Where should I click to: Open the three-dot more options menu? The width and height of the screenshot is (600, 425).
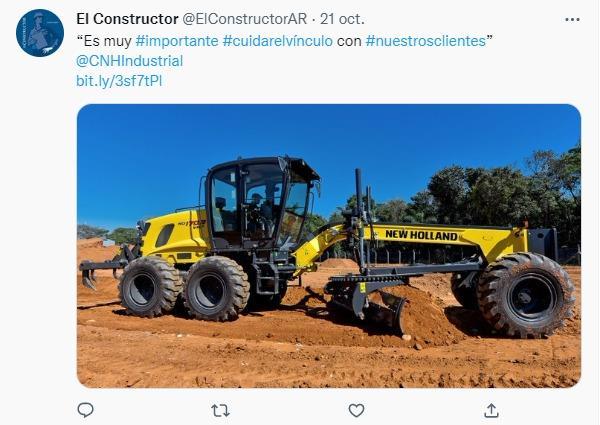[x=572, y=20]
